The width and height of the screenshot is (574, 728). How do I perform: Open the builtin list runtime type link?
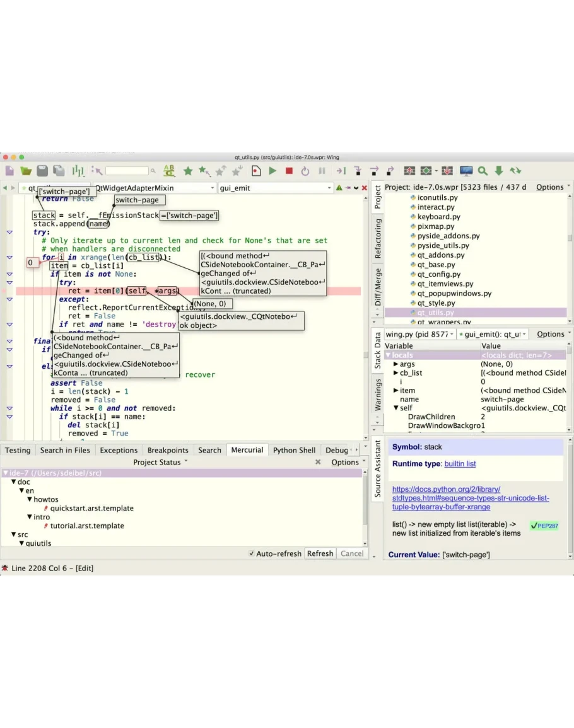click(460, 464)
